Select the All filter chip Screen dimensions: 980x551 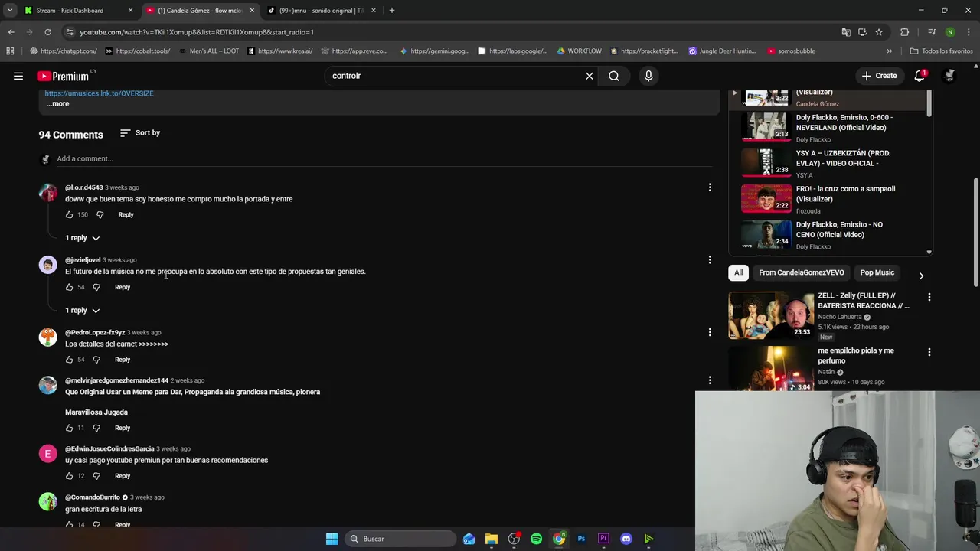coord(739,272)
